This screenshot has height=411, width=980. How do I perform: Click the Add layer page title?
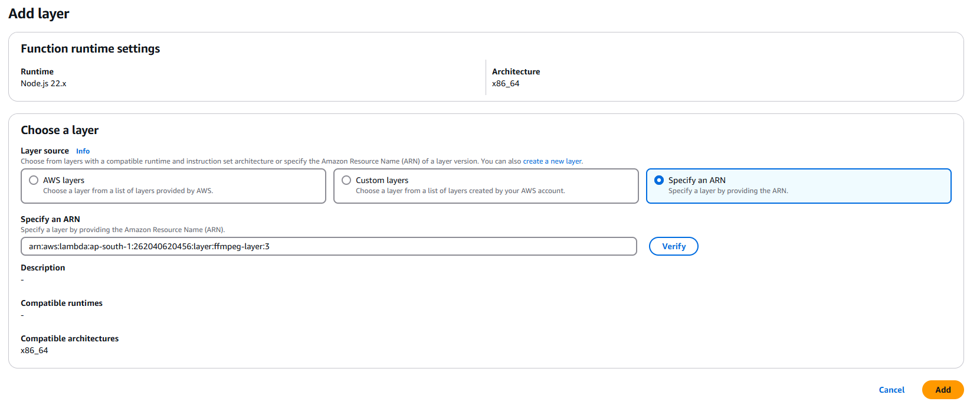coord(39,14)
